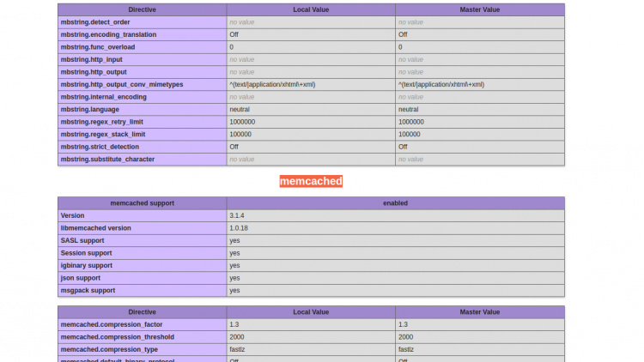The width and height of the screenshot is (644, 362).
Task: Click the SASL support row label
Action: point(82,240)
